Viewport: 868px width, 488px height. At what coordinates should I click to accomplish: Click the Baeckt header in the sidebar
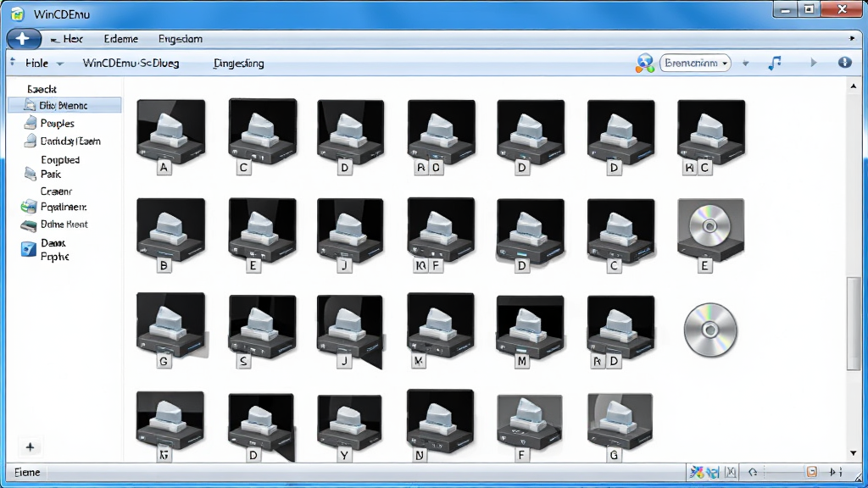point(42,88)
